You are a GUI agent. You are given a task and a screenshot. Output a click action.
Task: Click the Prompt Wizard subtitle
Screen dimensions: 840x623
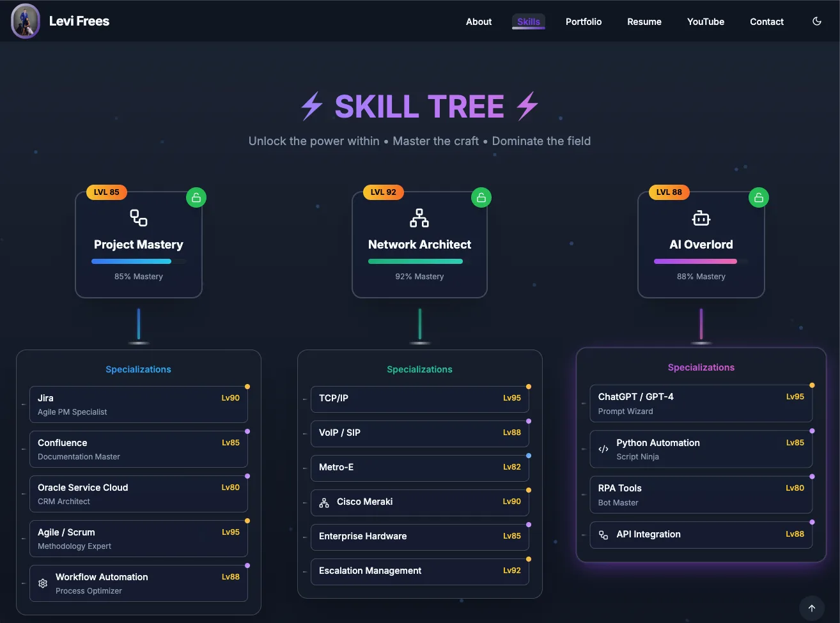(x=625, y=411)
